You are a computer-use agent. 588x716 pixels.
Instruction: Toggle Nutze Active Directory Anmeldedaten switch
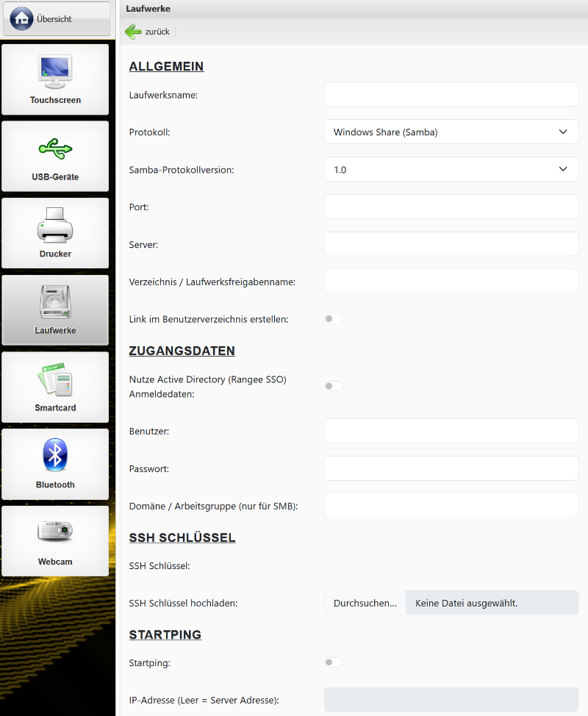click(334, 386)
